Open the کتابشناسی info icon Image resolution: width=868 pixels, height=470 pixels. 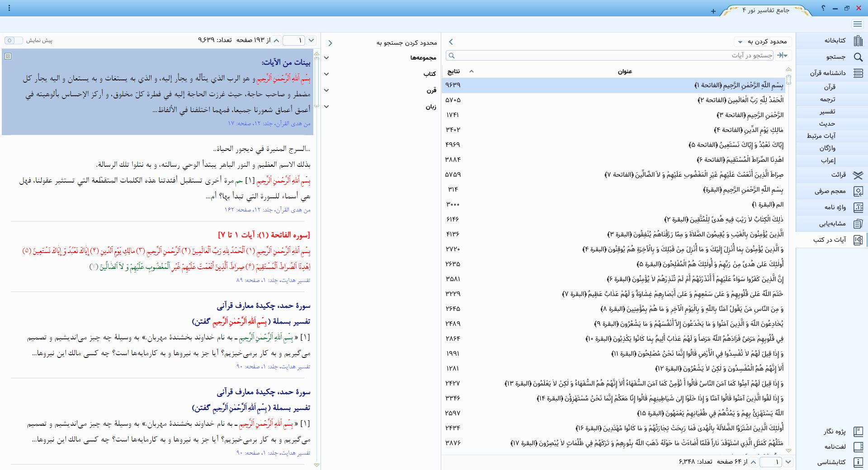tap(858, 462)
